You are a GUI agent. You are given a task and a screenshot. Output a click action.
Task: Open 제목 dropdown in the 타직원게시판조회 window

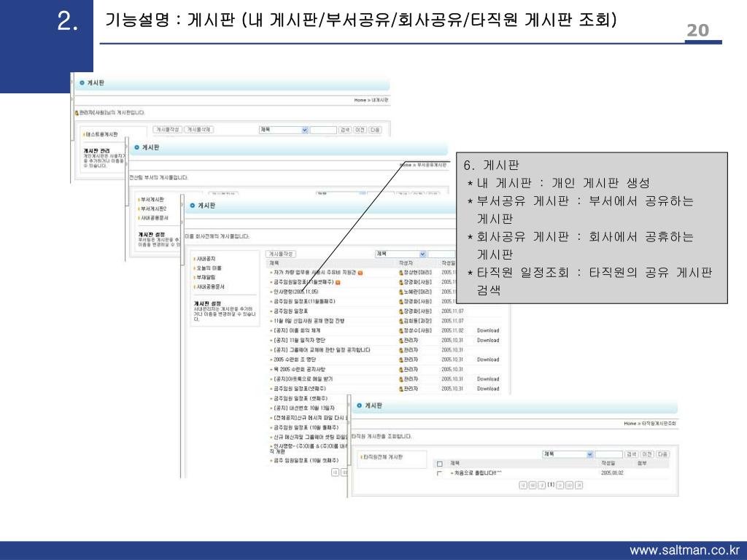tap(568, 454)
